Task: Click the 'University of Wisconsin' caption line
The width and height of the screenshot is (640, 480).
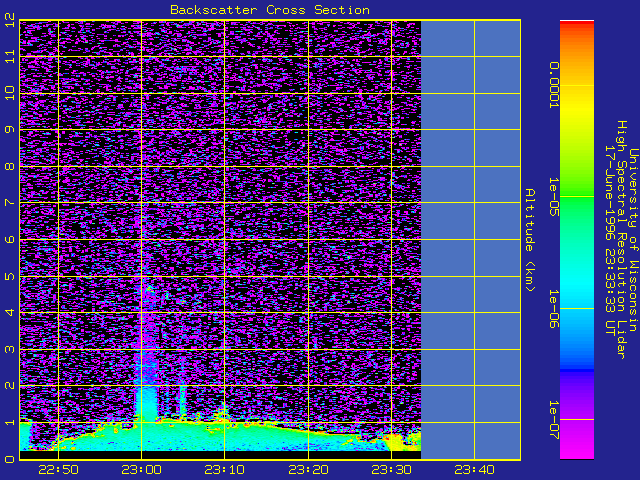Action: (633, 240)
